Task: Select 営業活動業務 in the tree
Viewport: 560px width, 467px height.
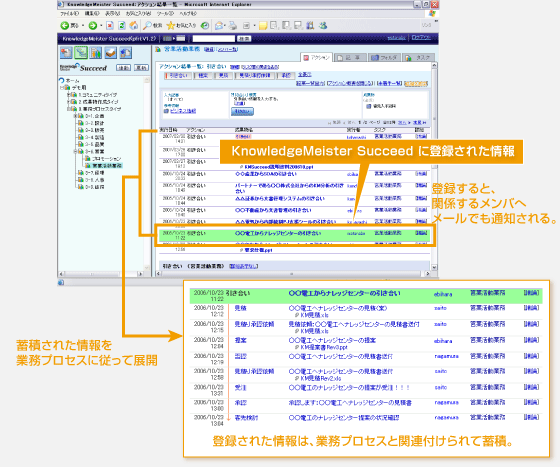Action: coord(107,166)
